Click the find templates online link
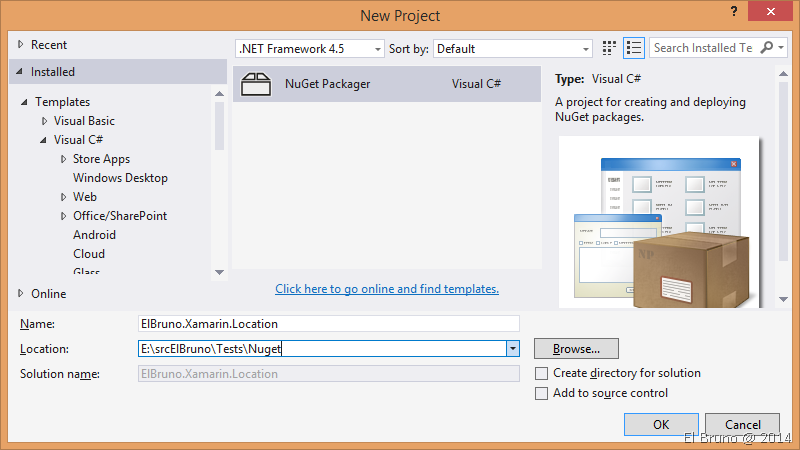Viewport: 800px width, 450px height. 386,289
